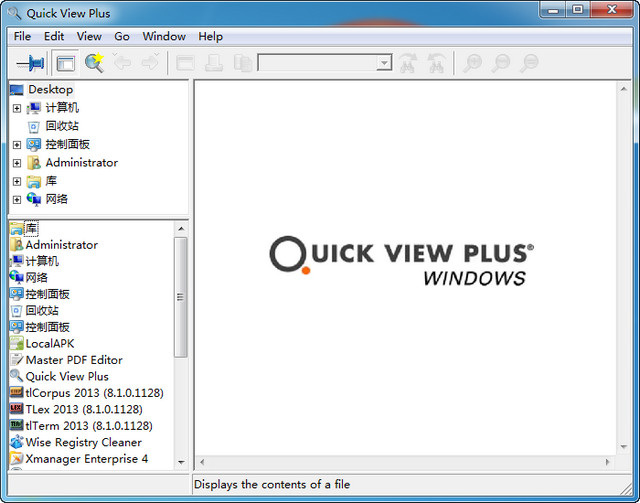
Task: Click viewer horizontal scroll left arrow
Action: (202, 462)
